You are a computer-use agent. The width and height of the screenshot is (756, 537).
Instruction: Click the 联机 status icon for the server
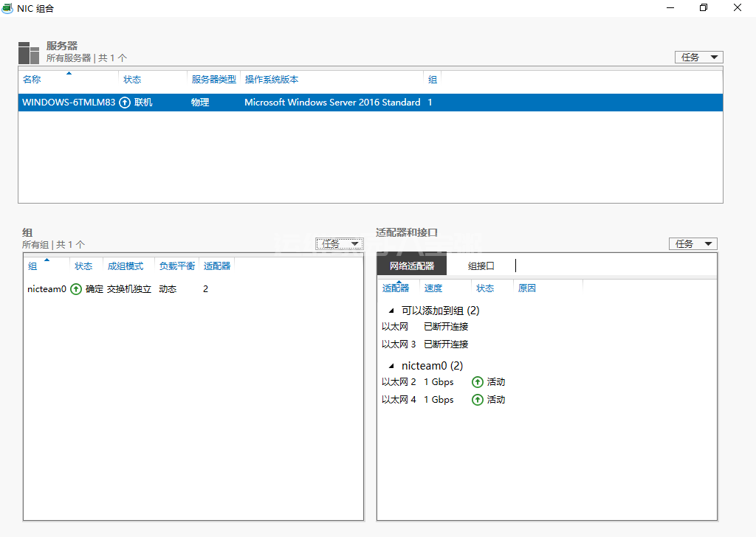pyautogui.click(x=125, y=103)
